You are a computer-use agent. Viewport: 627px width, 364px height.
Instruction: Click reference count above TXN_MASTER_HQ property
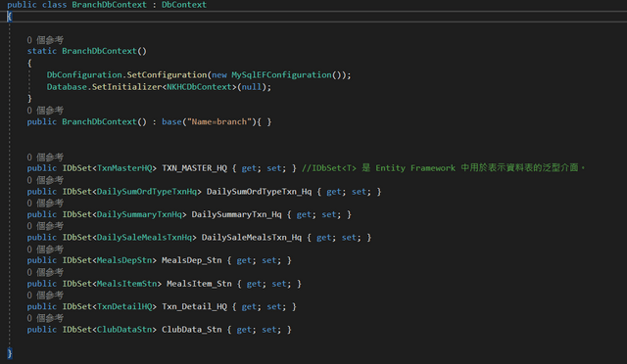[x=45, y=157]
